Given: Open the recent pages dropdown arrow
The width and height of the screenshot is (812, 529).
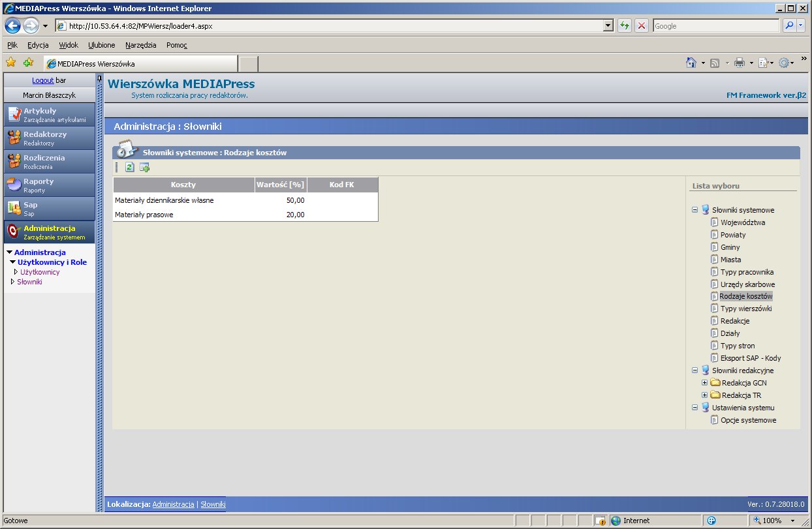Looking at the screenshot, I should point(45,26).
